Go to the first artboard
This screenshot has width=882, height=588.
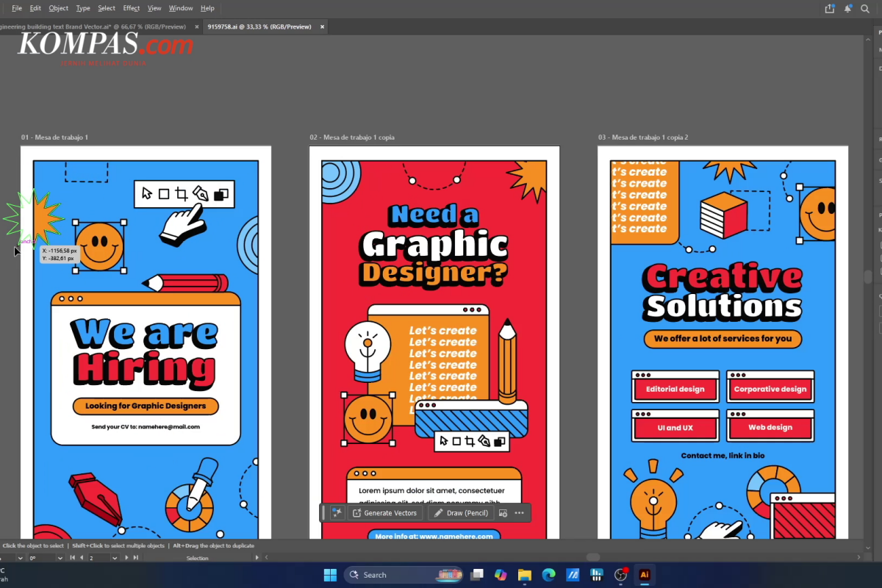[x=71, y=558]
